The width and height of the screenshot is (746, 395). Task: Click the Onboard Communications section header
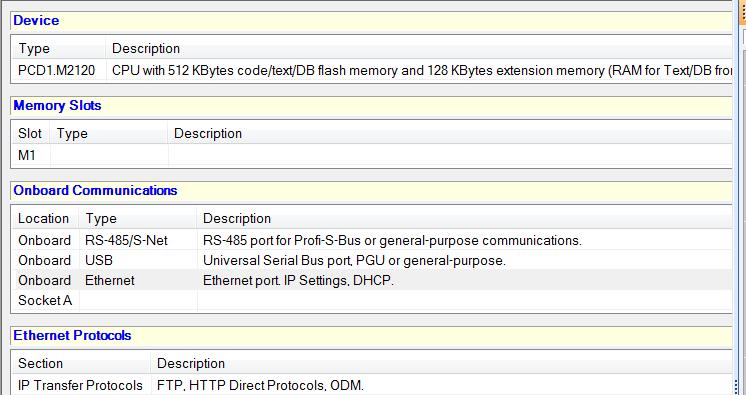click(371, 190)
